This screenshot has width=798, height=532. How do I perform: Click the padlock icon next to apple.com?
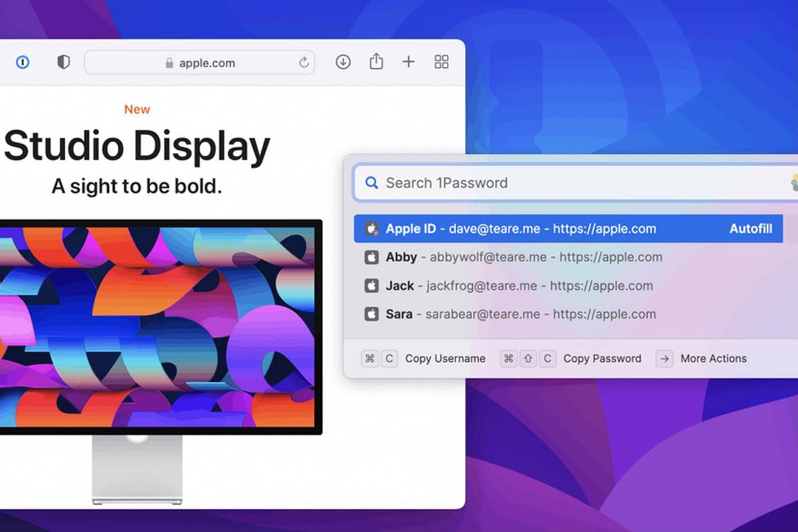click(x=170, y=63)
